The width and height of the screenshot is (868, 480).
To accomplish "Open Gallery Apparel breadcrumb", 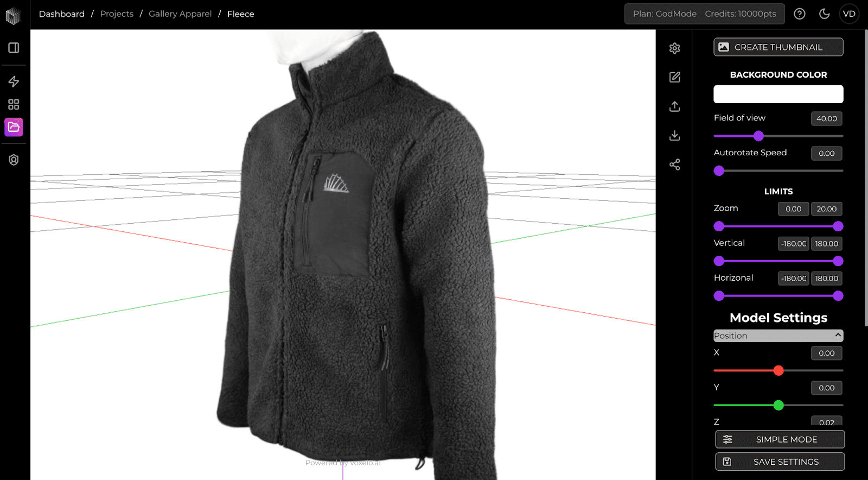I will coord(180,14).
